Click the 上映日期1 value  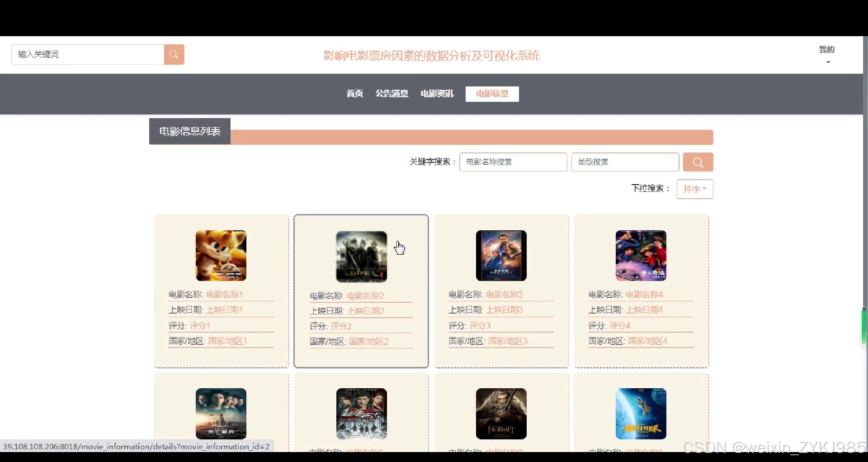point(225,310)
